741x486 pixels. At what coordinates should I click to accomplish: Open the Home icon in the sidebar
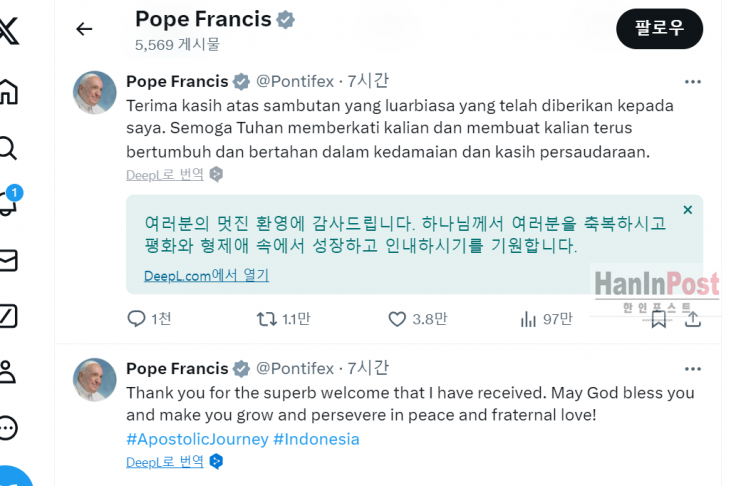point(7,91)
